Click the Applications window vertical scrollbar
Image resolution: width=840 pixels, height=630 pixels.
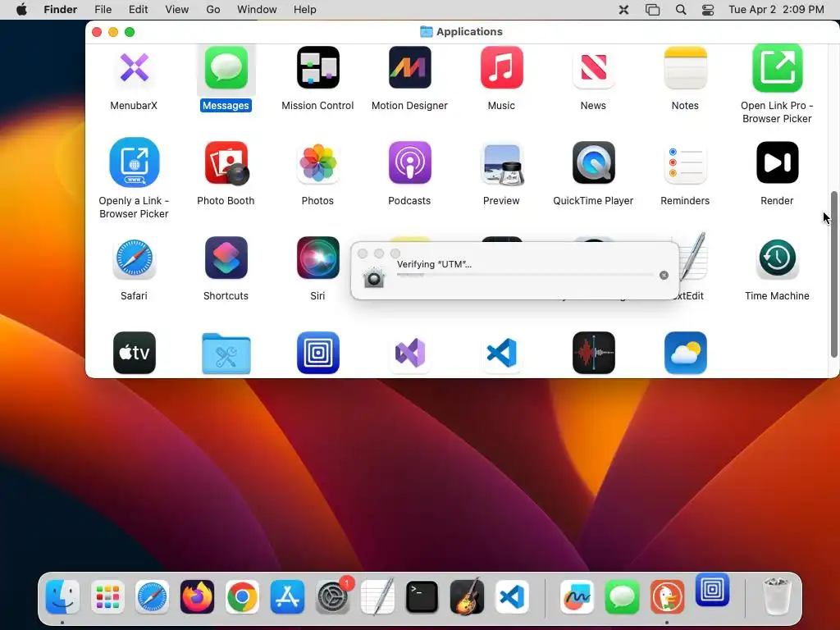click(833, 274)
